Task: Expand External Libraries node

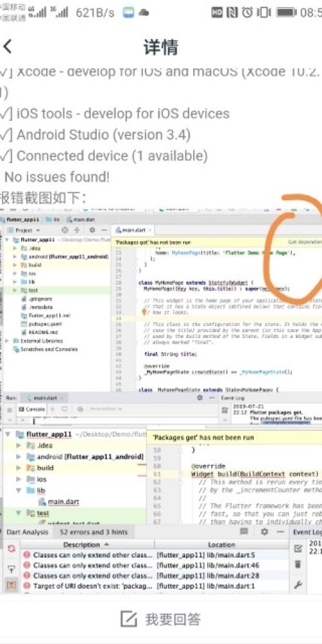Action: (x=6, y=341)
